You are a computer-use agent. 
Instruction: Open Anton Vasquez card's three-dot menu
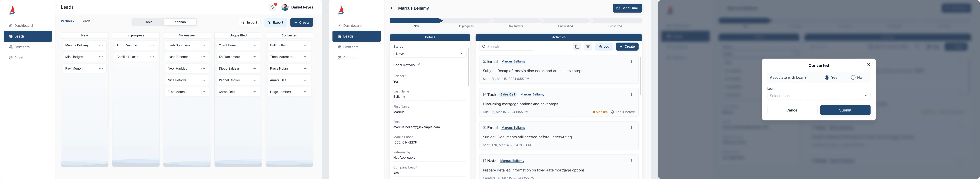(152, 45)
